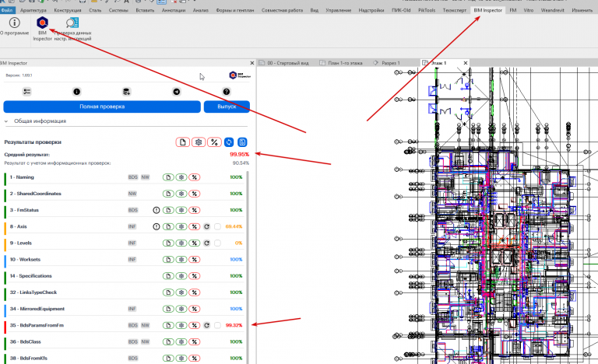The image size is (598, 364).
Task: Tick the checkbox on 8 - Axis row
Action: point(217,226)
